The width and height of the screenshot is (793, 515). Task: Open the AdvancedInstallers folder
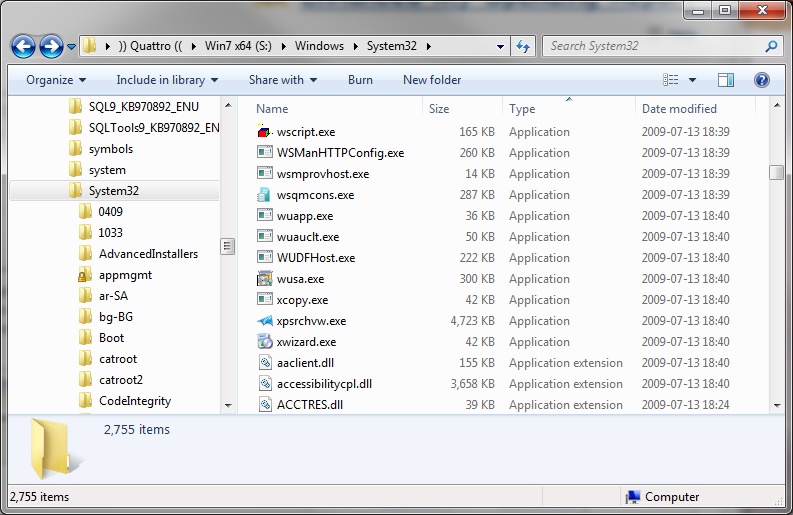[148, 254]
